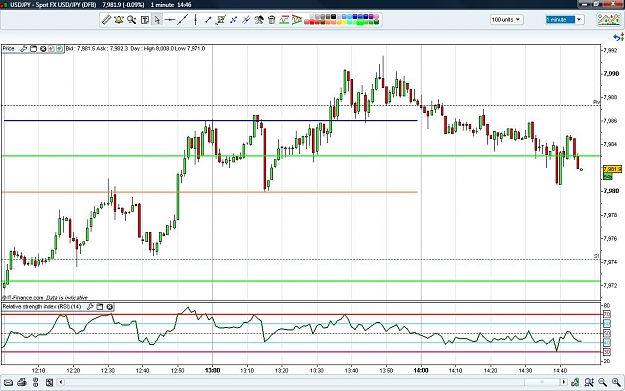The height and width of the screenshot is (391, 625).
Task: Select the vertical line drawing tool
Action: coord(195,20)
